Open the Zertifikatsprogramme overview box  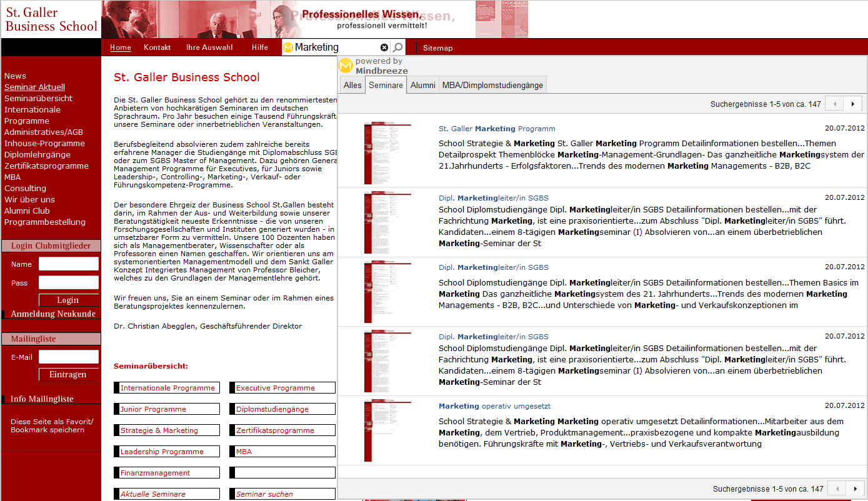point(282,430)
